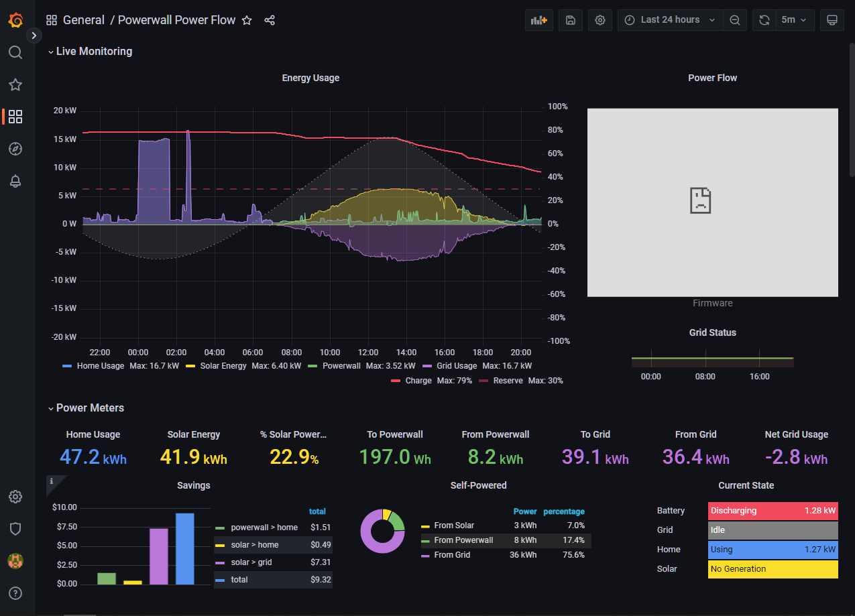Click the Save dashboard icon
Screen dimensions: 855x616
tap(570, 20)
